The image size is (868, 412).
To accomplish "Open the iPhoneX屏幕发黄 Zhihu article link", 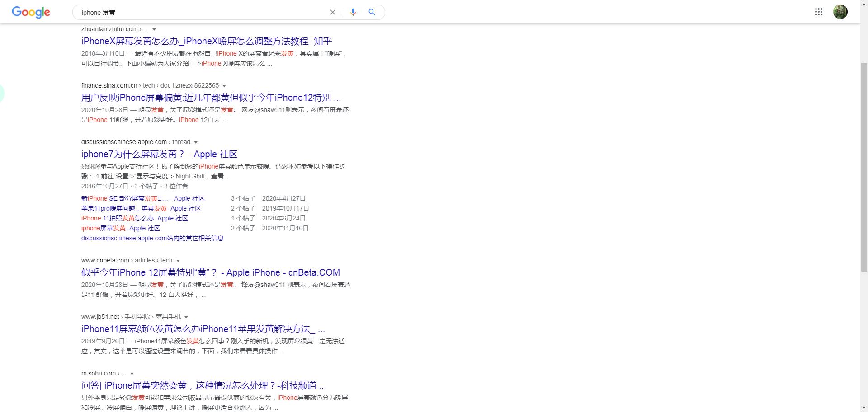I will 206,41.
